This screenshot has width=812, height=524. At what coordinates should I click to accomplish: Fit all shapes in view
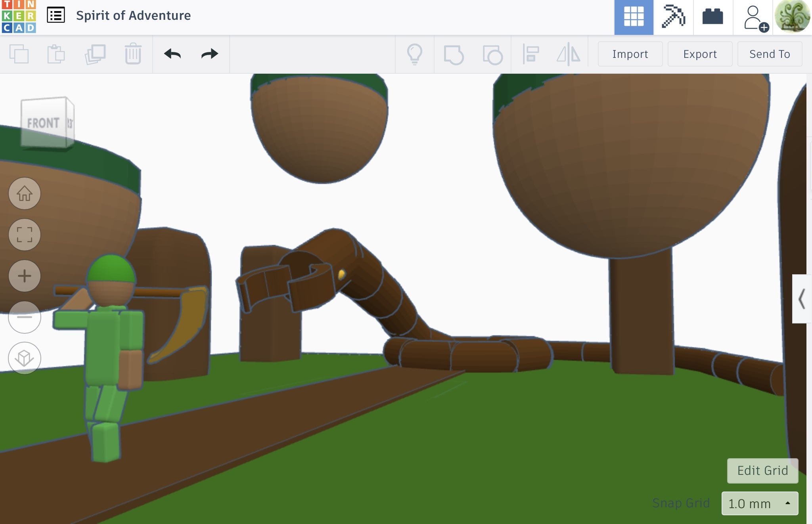(25, 235)
